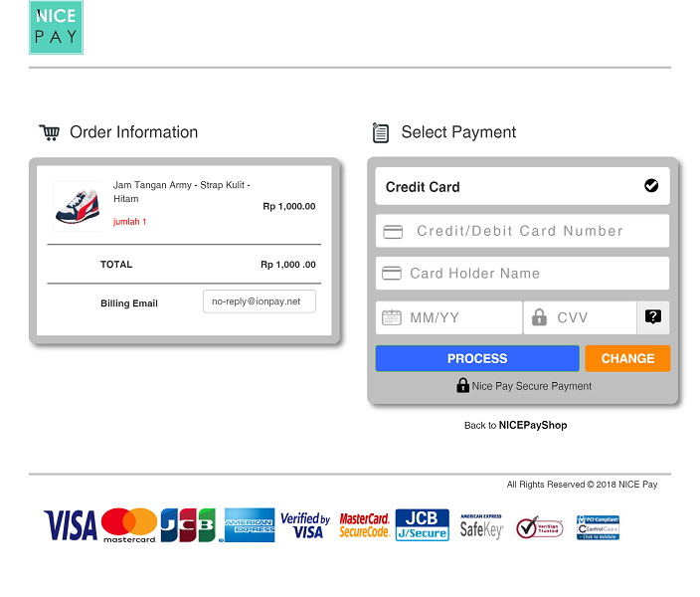
Task: Click the Mastercard logo in footer
Action: coord(129,525)
